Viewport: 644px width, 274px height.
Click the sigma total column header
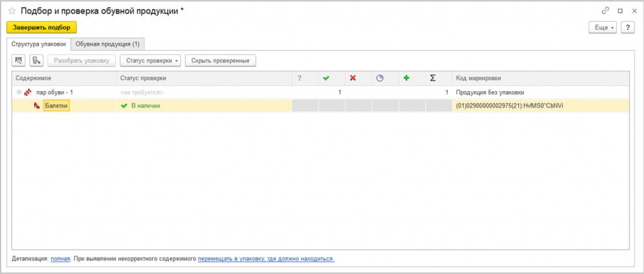[x=433, y=78]
